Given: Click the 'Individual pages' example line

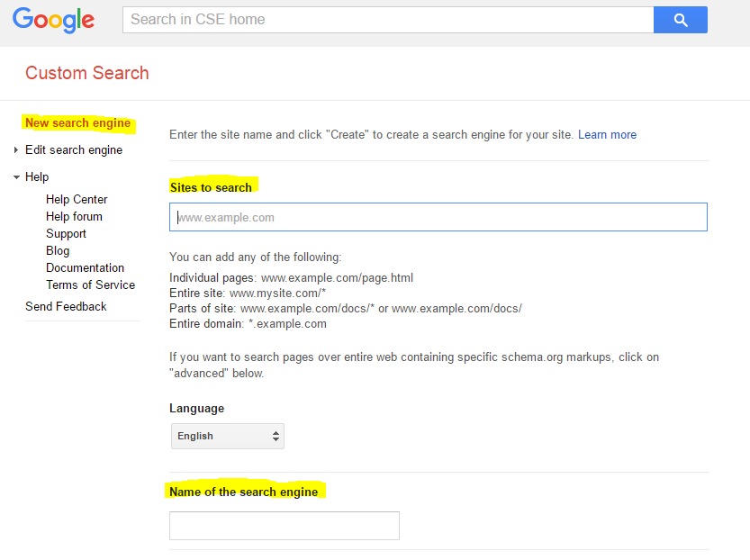Looking at the screenshot, I should click(x=292, y=278).
